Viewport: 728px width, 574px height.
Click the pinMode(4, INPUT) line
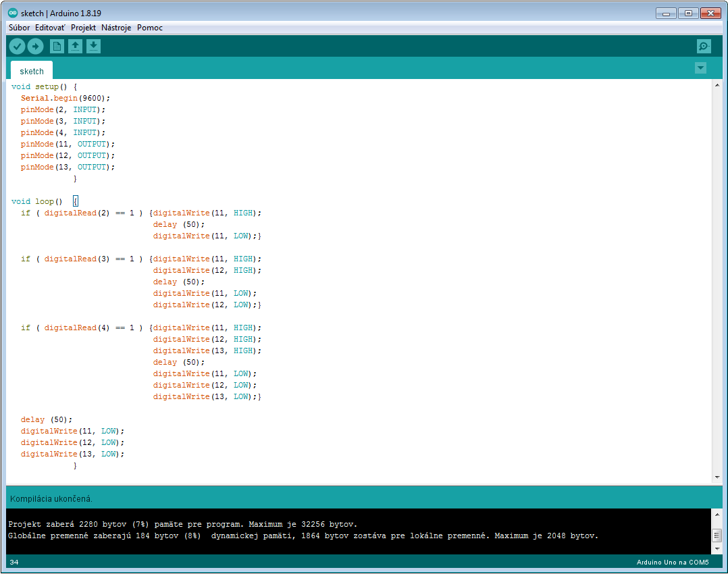(x=63, y=133)
